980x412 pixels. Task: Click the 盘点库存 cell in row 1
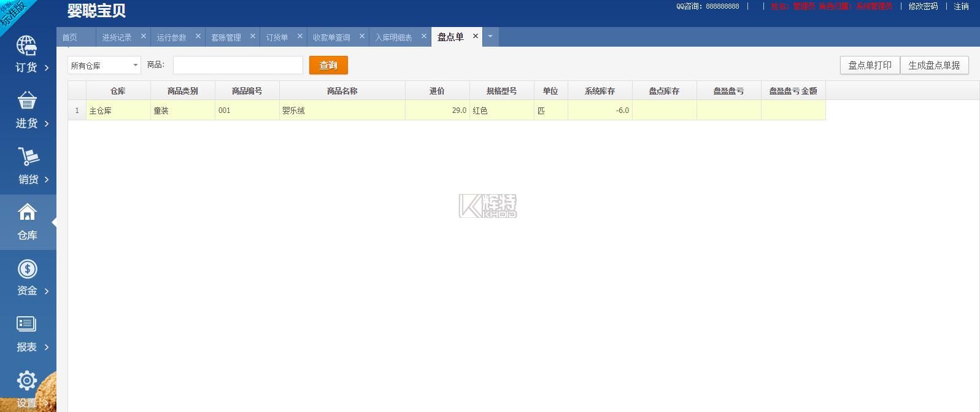(x=664, y=111)
